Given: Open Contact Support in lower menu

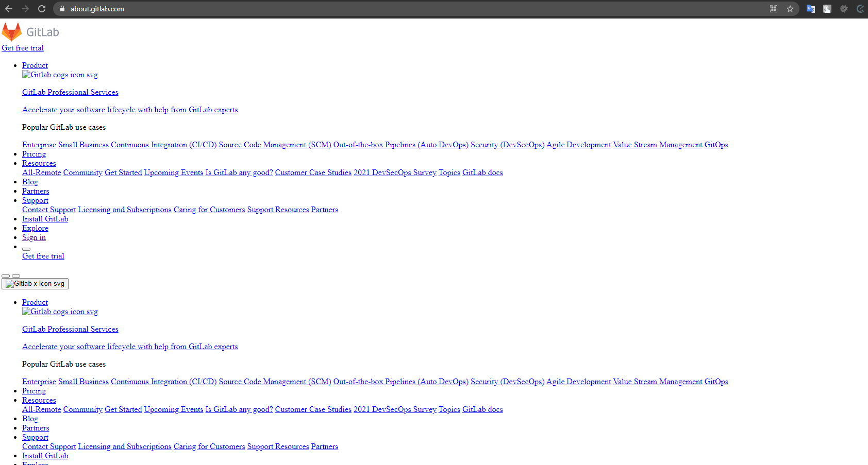Looking at the screenshot, I should [x=49, y=446].
